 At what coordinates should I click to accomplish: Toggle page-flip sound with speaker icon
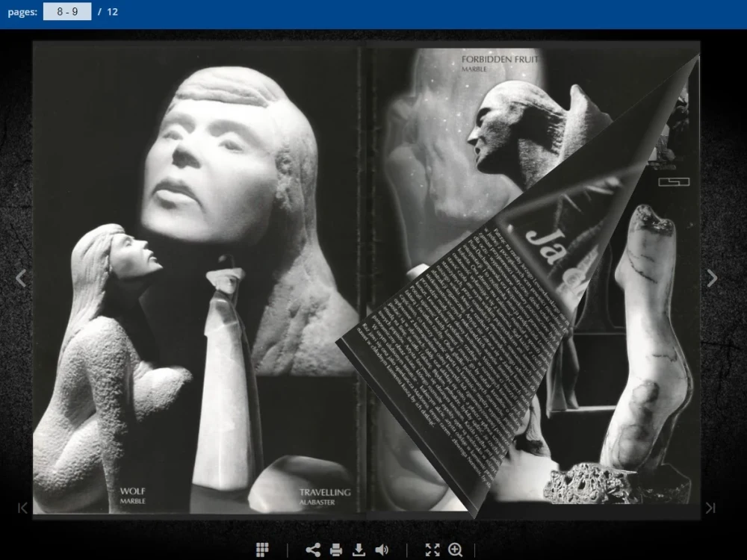pyautogui.click(x=382, y=550)
